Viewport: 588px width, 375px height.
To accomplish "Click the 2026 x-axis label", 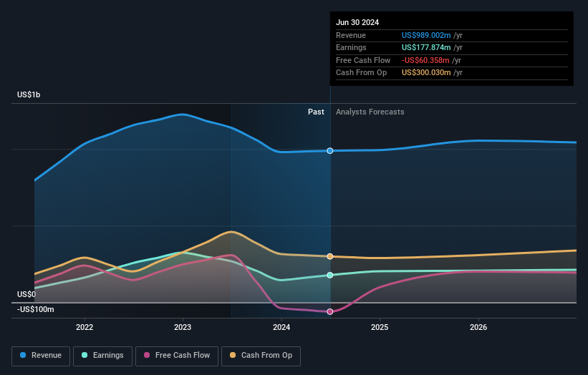I will pyautogui.click(x=478, y=327).
